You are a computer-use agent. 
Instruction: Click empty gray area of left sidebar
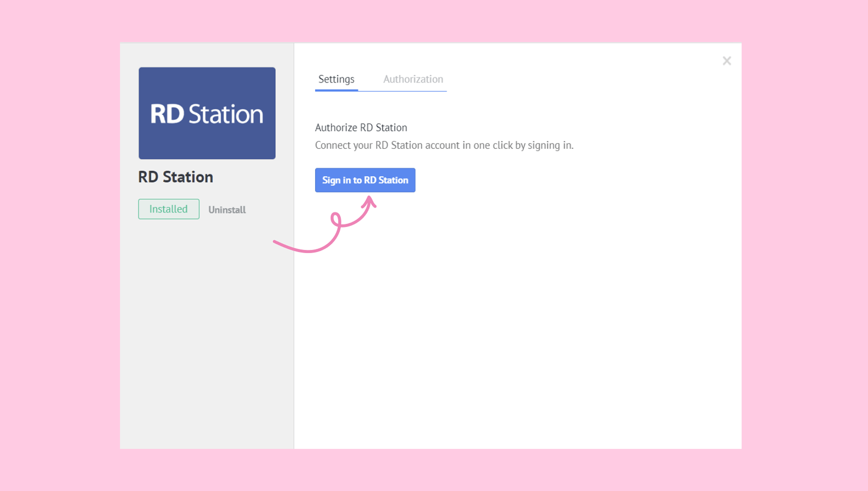tap(206, 337)
